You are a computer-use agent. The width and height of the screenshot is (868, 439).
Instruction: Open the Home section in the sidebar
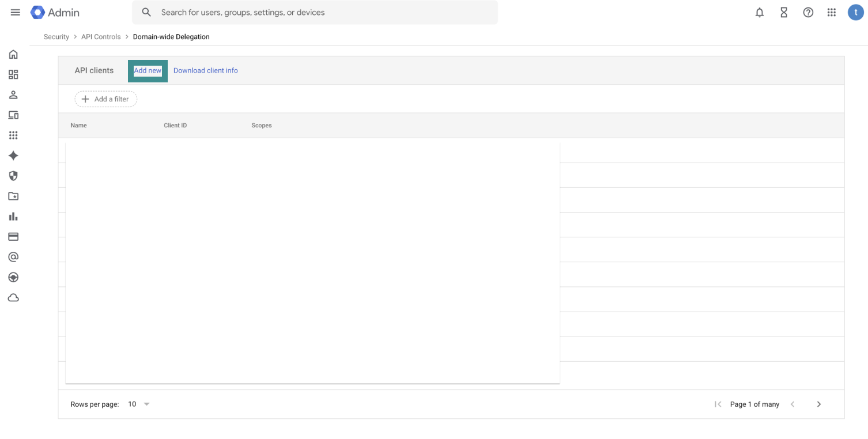click(13, 54)
